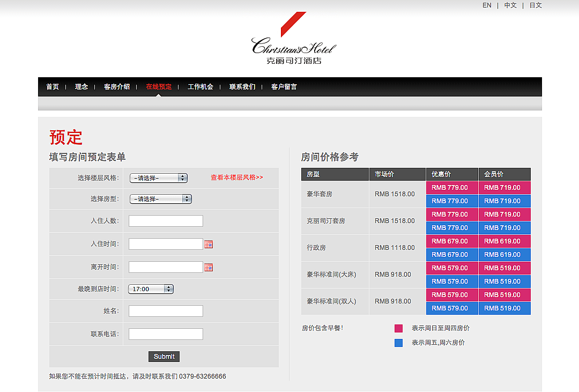This screenshot has height=392, width=579.
Task: Expand the latest arrival time dropdown
Action: pyautogui.click(x=151, y=289)
